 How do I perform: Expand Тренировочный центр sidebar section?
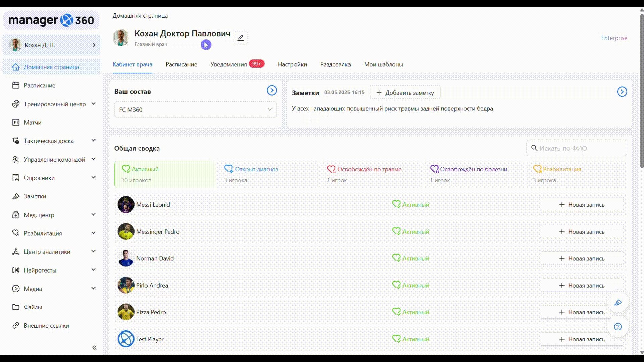[54, 104]
